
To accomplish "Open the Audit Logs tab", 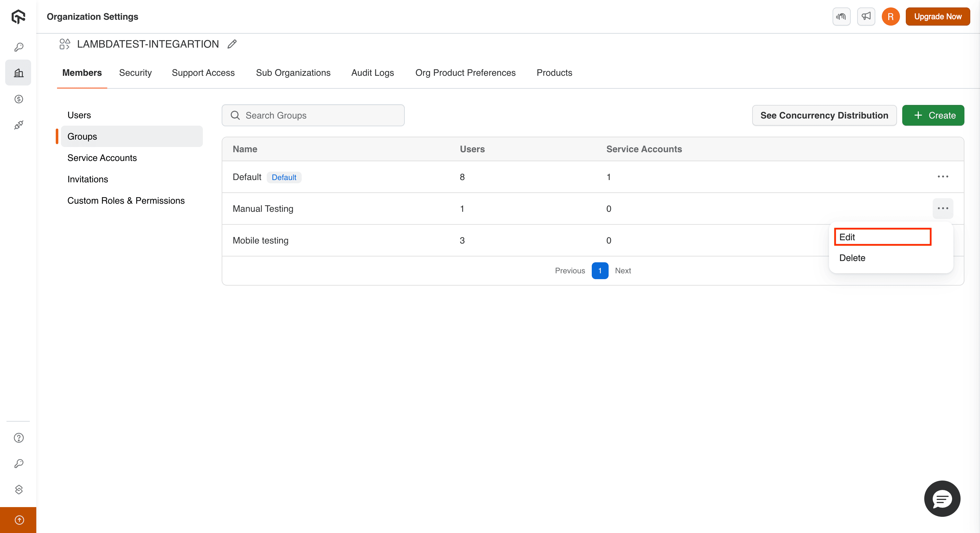I will coord(372,73).
